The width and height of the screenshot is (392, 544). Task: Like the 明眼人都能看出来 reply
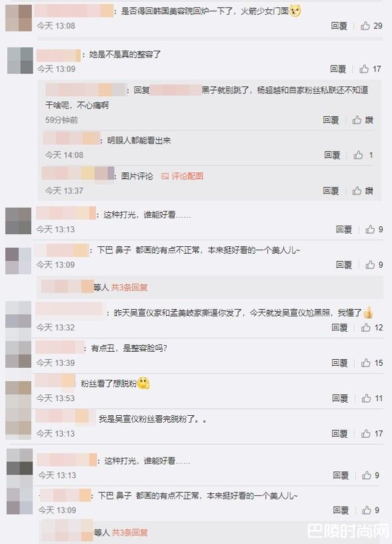point(363,155)
